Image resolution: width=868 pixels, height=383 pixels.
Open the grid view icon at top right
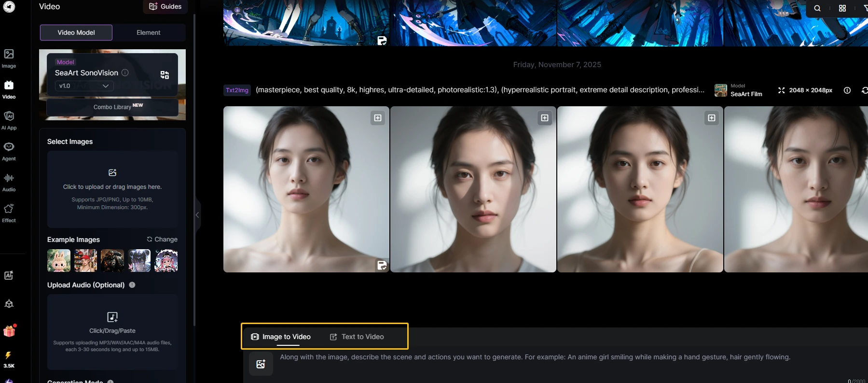pyautogui.click(x=842, y=8)
